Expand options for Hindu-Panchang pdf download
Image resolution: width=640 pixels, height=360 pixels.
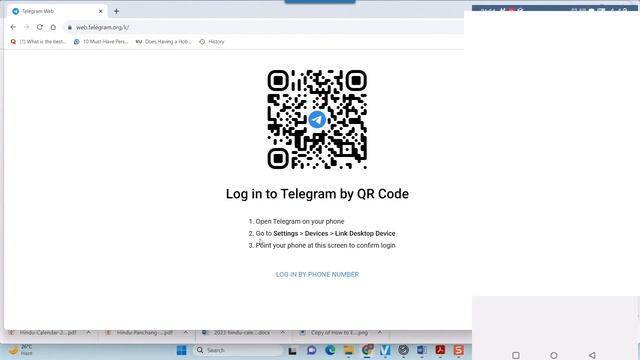[x=186, y=333]
